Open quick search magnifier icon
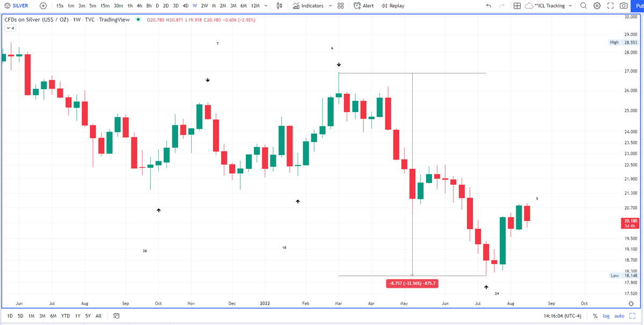 (583, 5)
